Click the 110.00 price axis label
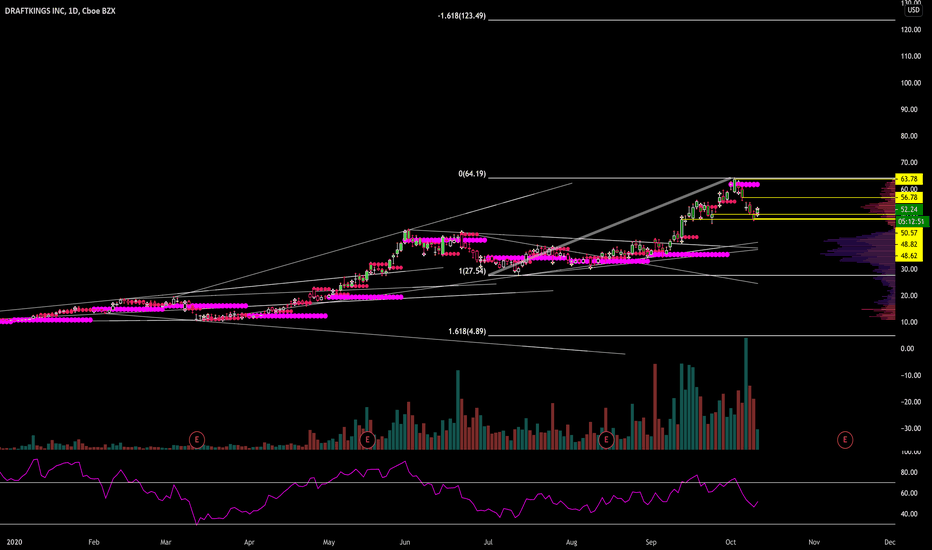Image resolution: width=932 pixels, height=550 pixels. (x=911, y=56)
